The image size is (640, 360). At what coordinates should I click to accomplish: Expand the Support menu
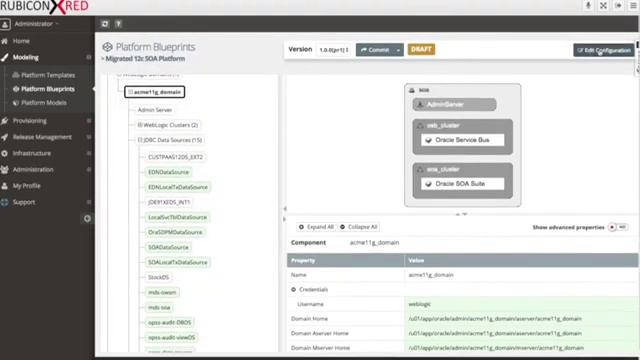(23, 202)
